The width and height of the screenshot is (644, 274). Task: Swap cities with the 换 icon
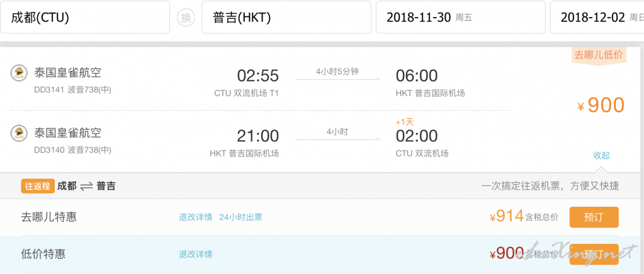186,18
